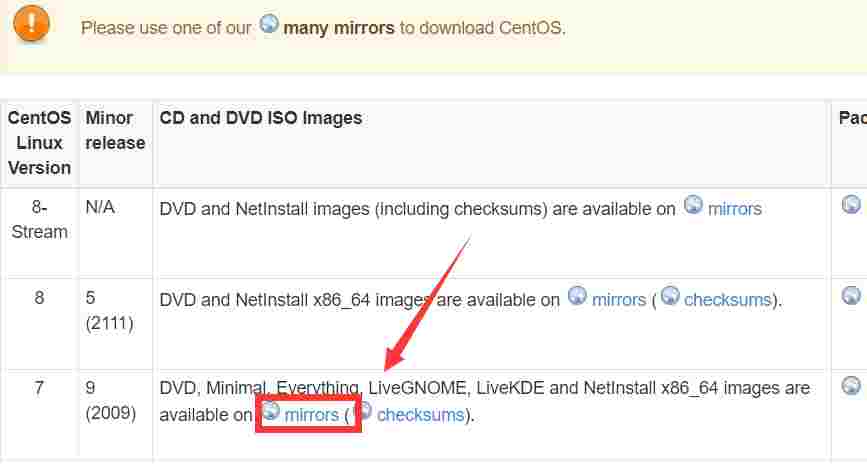This screenshot has height=476, width=867.
Task: Open the "many mirrors" link in the notice
Action: pyautogui.click(x=339, y=28)
